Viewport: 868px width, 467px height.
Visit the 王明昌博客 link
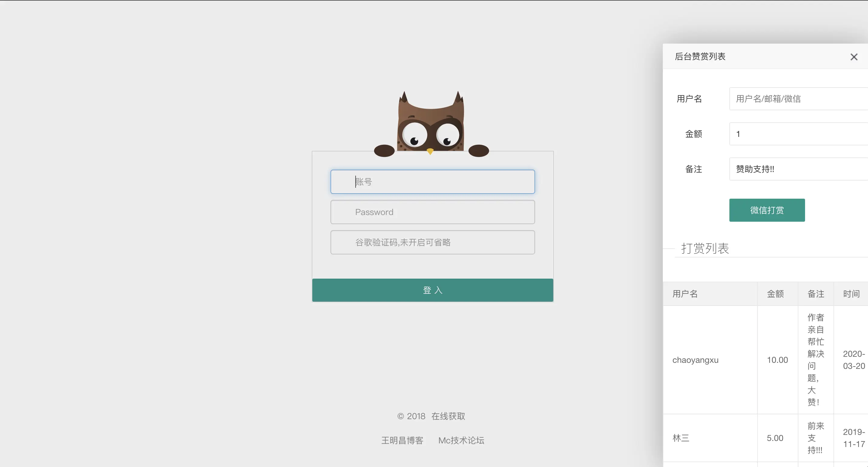(x=402, y=440)
